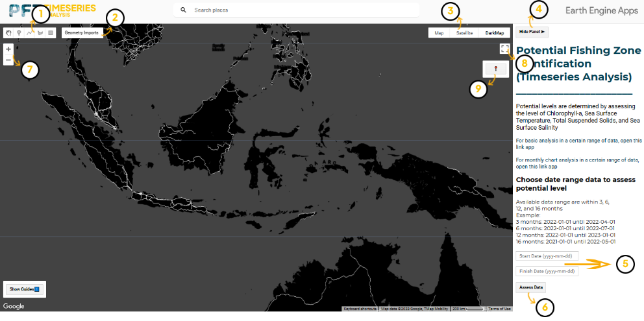
Task: Click the Show Guides button
Action: [25, 289]
